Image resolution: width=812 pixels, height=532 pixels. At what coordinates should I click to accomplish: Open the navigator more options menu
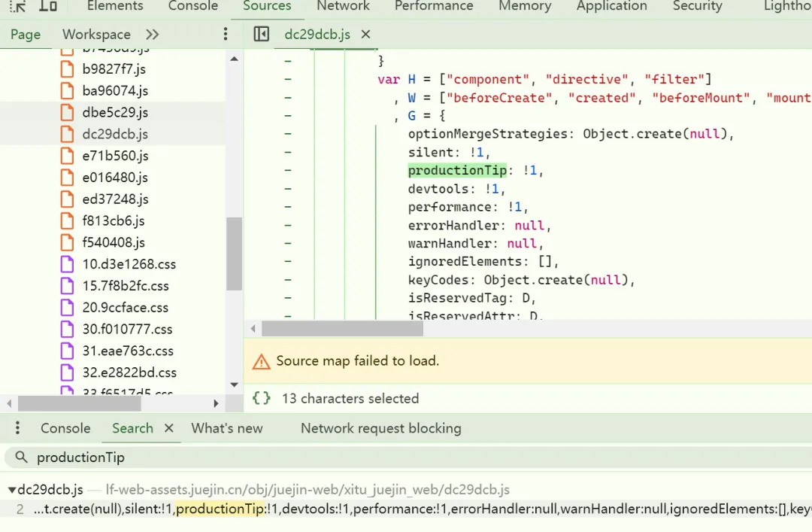(x=226, y=34)
